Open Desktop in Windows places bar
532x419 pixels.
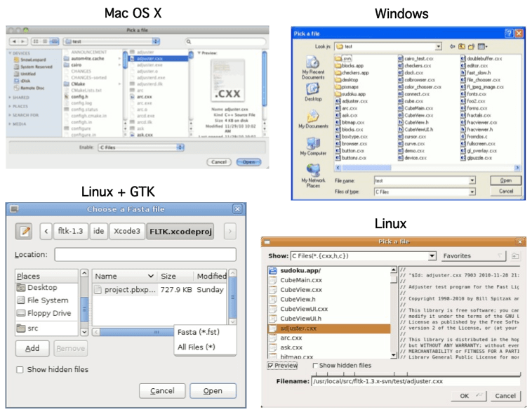pos(313,92)
